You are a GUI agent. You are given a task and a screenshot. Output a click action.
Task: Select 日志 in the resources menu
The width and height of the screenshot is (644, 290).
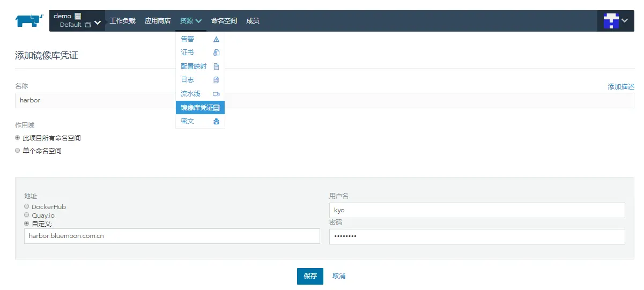pos(187,80)
